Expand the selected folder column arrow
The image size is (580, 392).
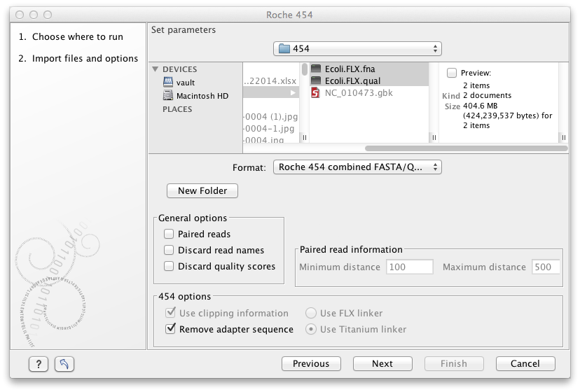coord(292,92)
